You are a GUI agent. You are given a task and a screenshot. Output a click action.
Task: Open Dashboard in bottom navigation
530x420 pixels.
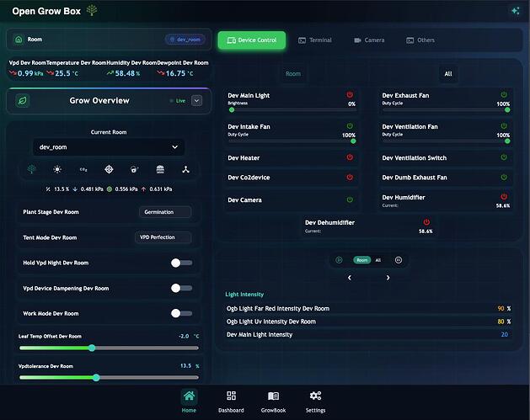[231, 401]
